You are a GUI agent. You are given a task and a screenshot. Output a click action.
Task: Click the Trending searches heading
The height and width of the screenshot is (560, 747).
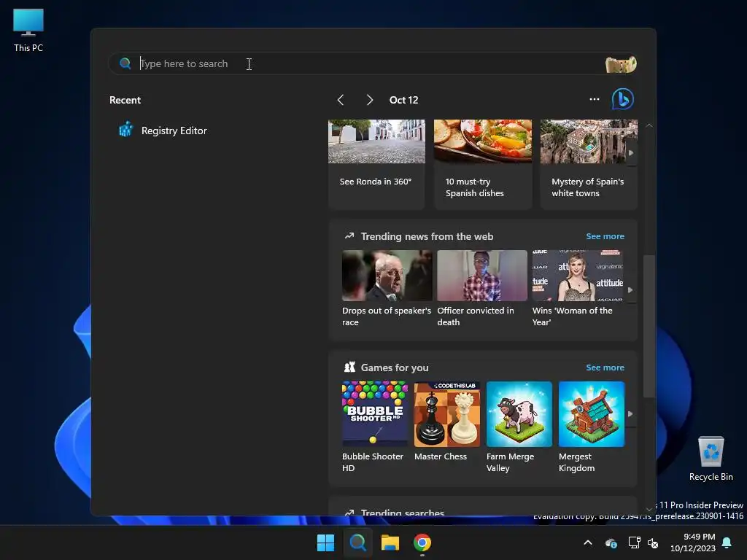402,513
